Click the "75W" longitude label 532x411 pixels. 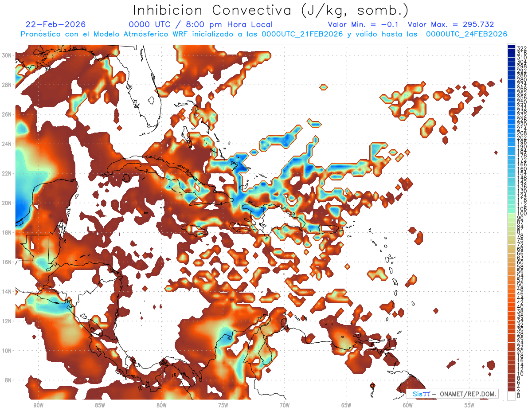coord(223,405)
